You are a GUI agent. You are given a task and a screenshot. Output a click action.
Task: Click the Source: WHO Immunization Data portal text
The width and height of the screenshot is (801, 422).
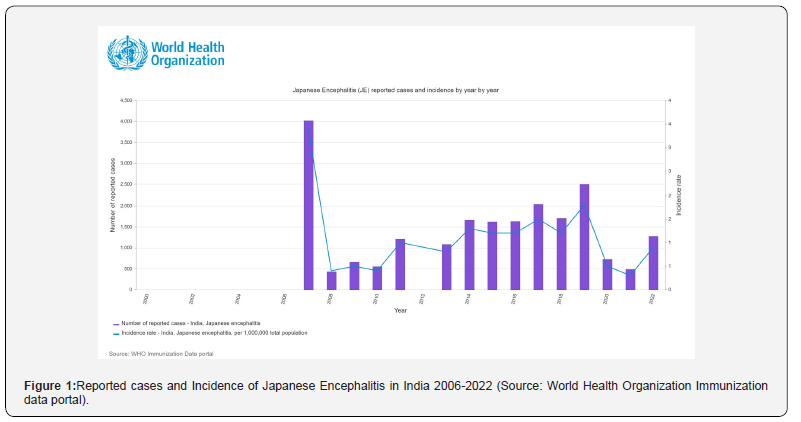pyautogui.click(x=161, y=354)
